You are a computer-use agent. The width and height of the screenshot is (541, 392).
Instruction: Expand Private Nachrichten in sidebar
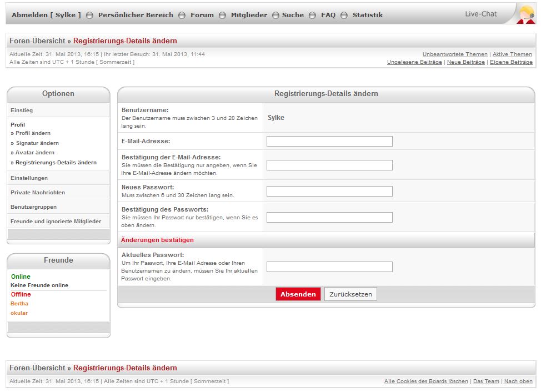pyautogui.click(x=38, y=193)
